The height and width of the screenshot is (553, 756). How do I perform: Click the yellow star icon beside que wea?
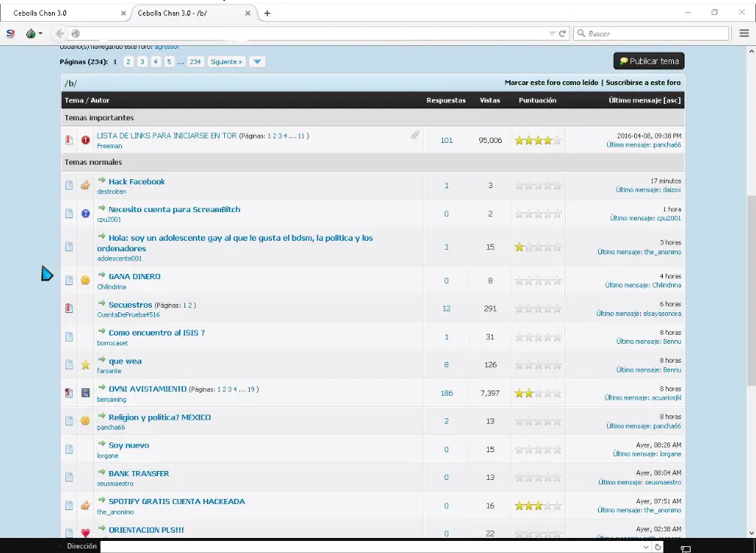tap(85, 364)
